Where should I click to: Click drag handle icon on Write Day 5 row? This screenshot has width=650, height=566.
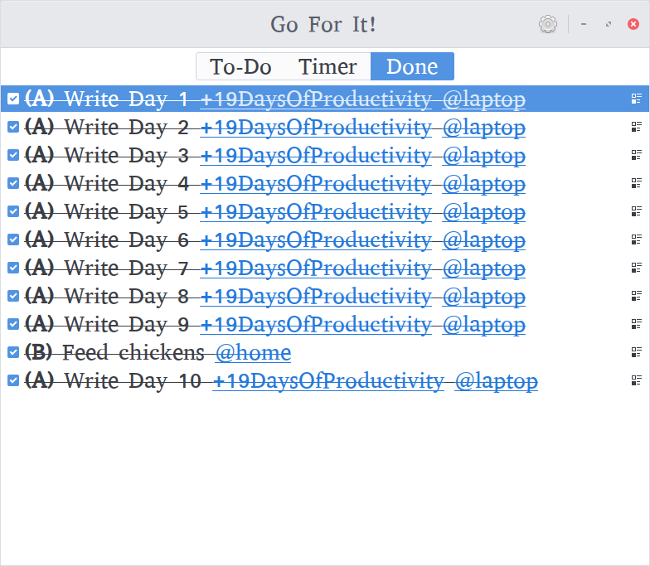(636, 211)
